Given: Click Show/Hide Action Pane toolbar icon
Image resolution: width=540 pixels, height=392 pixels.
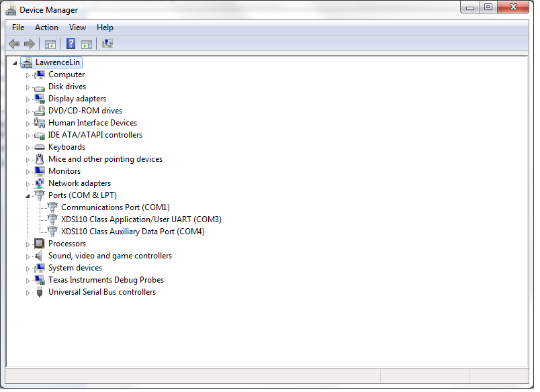Looking at the screenshot, I should tap(87, 44).
